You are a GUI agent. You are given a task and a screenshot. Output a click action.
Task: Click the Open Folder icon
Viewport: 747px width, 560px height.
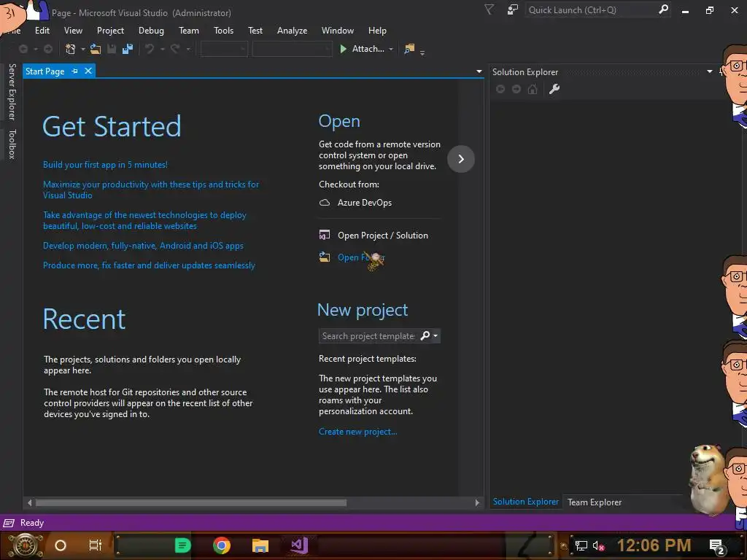pos(325,257)
